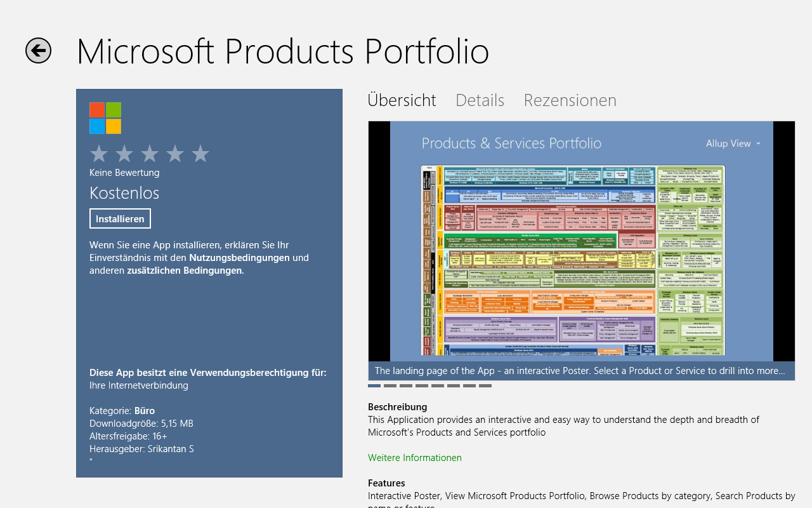Open Weitere Informationen link
The height and width of the screenshot is (508, 812).
tap(415, 458)
